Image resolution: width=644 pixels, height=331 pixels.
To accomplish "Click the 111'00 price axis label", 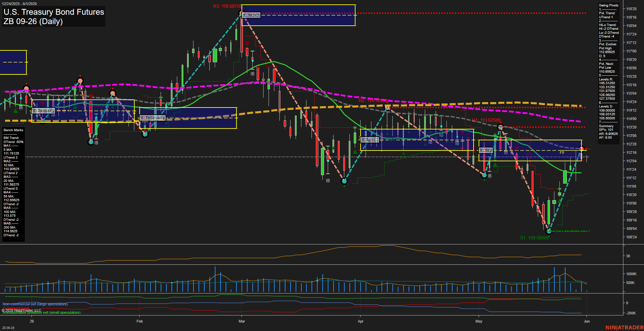I will pyautogui.click(x=631, y=187).
